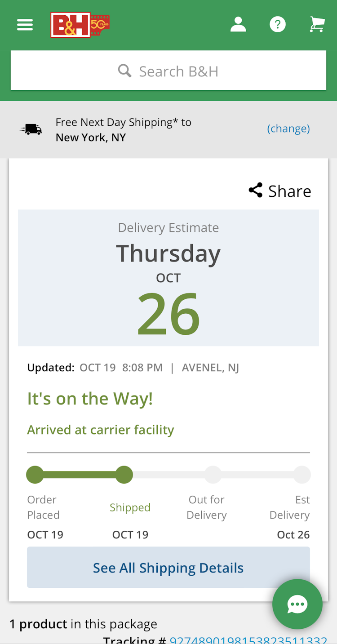337x644 pixels.
Task: Click the Est Delivery progress dot
Action: pyautogui.click(x=302, y=475)
